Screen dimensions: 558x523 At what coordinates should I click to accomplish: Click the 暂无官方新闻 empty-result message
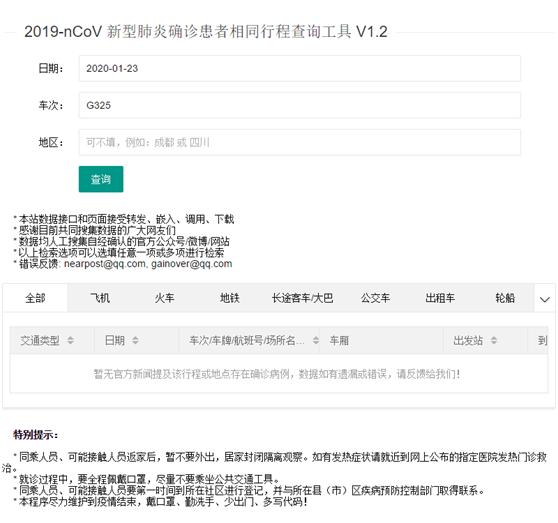click(277, 374)
